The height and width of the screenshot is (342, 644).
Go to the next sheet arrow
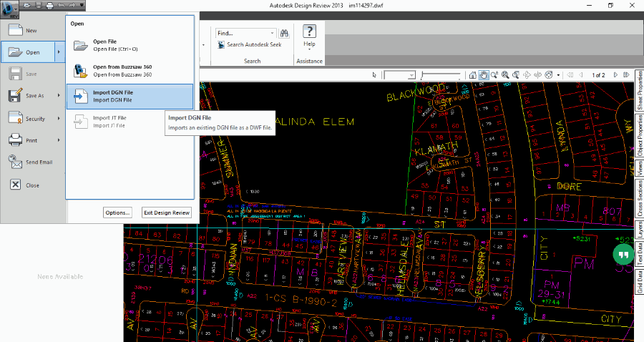pyautogui.click(x=615, y=75)
